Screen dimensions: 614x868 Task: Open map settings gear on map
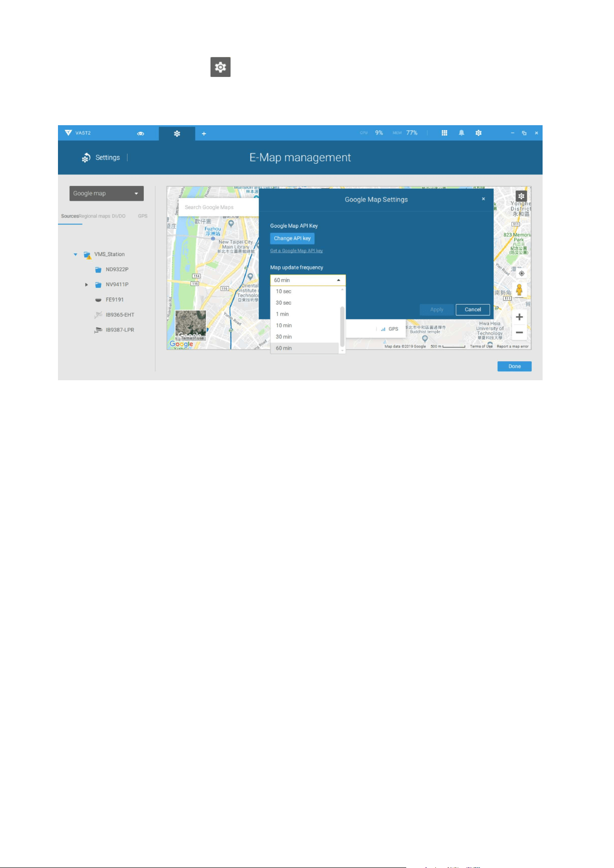tap(521, 196)
